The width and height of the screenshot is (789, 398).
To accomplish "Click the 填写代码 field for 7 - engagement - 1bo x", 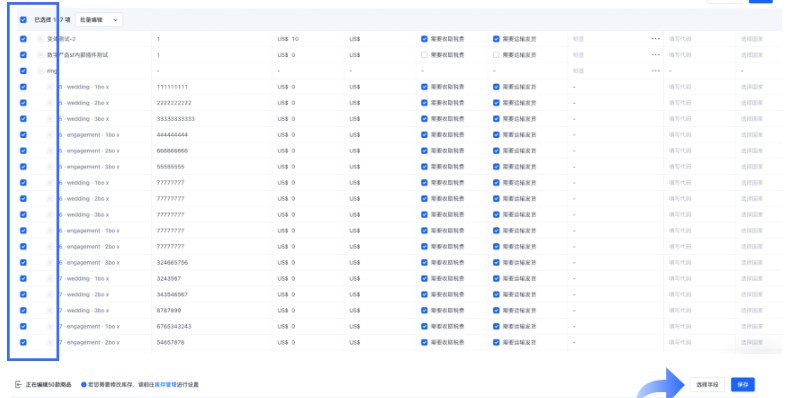I will tap(680, 327).
